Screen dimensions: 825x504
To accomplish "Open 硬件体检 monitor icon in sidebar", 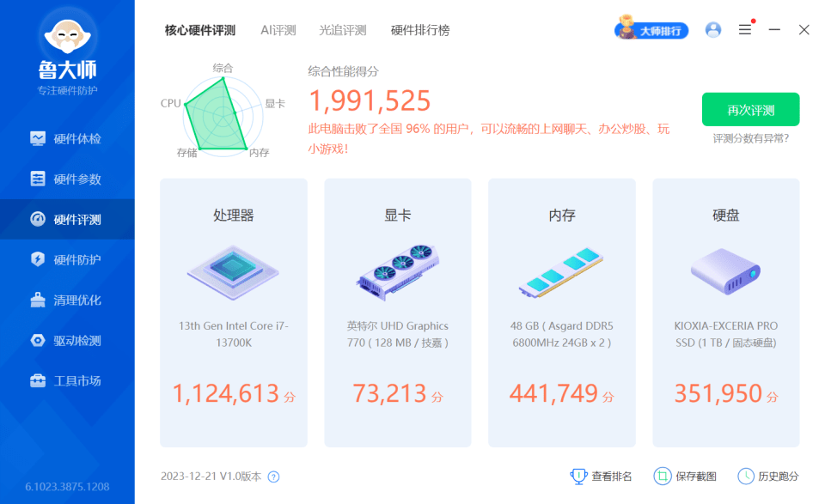I will (x=38, y=139).
